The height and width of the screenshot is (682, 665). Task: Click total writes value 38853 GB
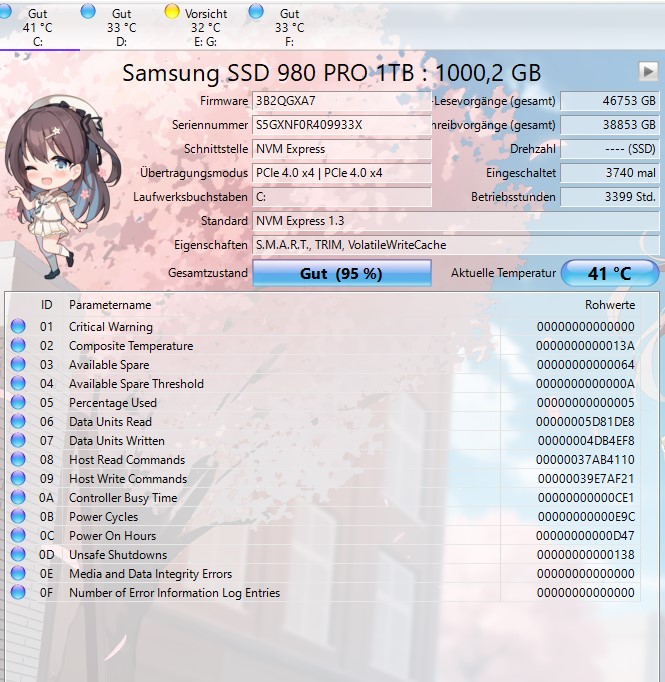tap(610, 125)
